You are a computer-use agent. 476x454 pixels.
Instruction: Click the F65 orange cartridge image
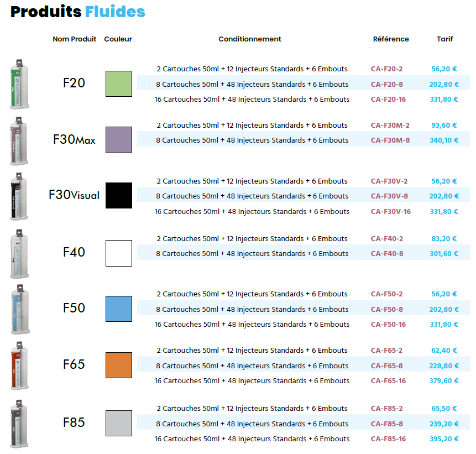(x=19, y=366)
